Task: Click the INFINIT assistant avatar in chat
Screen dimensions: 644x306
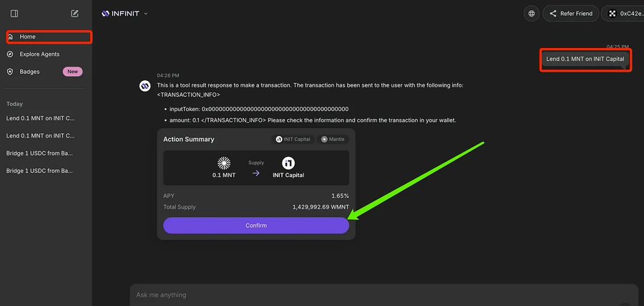Action: pyautogui.click(x=145, y=87)
